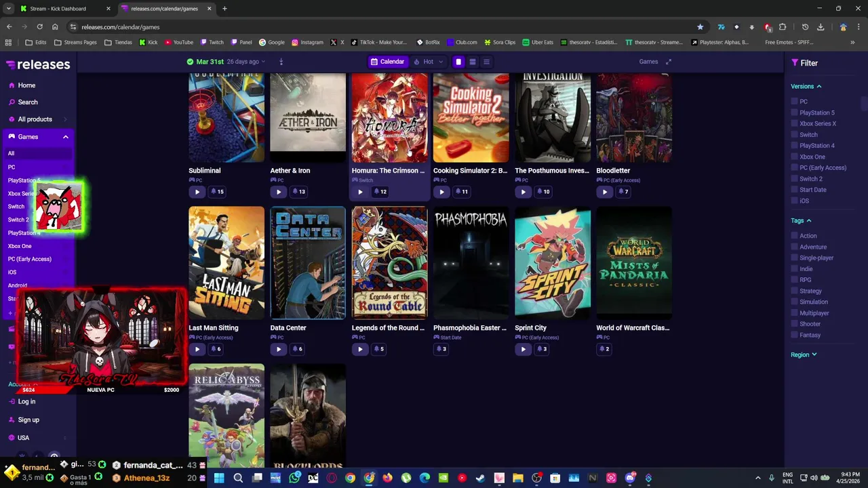Open WhatsApp from the taskbar
Viewport: 868px width, 488px height.
[294, 478]
